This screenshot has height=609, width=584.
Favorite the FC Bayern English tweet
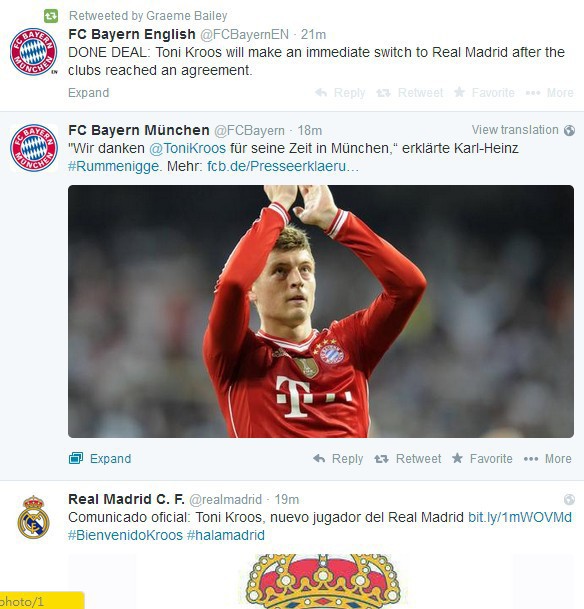[x=484, y=92]
